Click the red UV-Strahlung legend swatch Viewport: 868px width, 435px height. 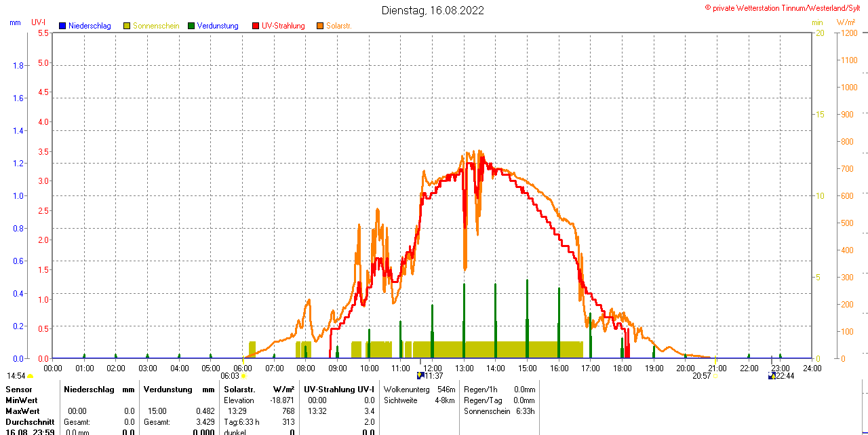pos(256,26)
